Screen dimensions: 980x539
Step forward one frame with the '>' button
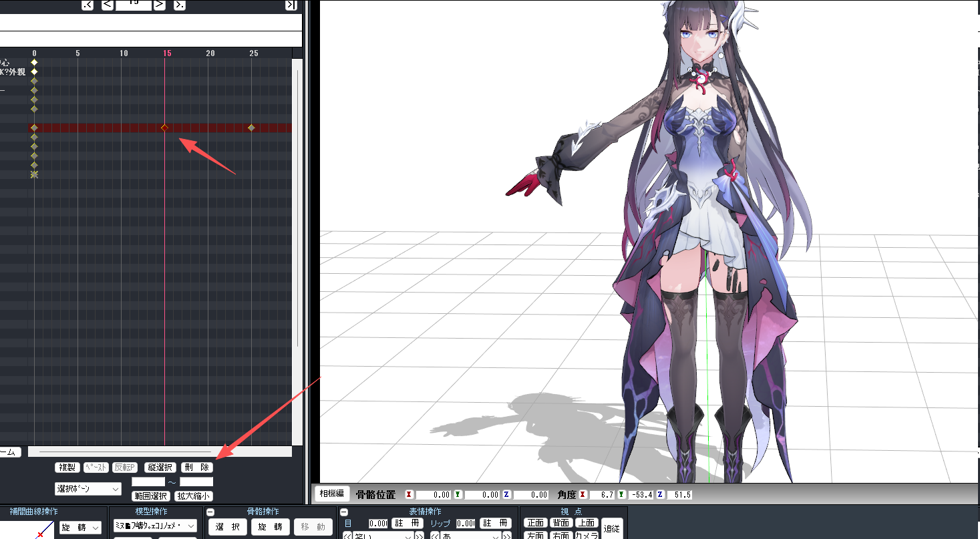coord(159,5)
